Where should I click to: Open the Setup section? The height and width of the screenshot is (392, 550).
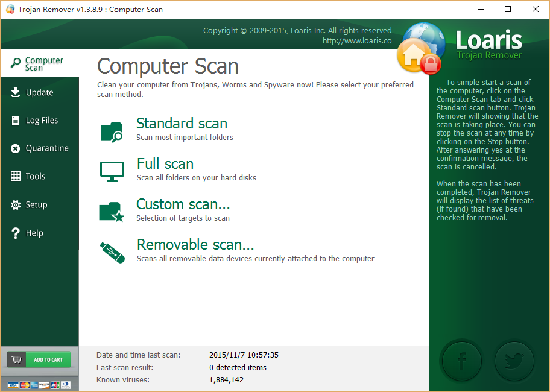coord(40,205)
